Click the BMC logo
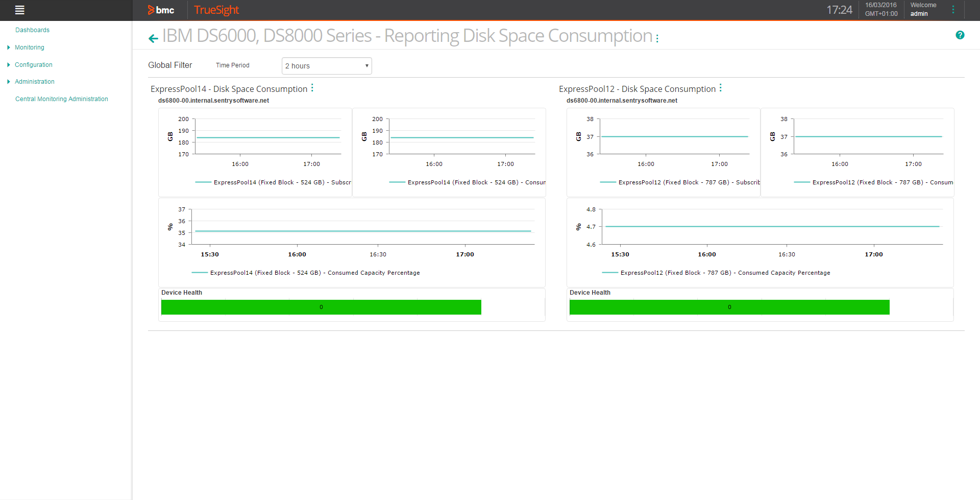 (x=161, y=10)
